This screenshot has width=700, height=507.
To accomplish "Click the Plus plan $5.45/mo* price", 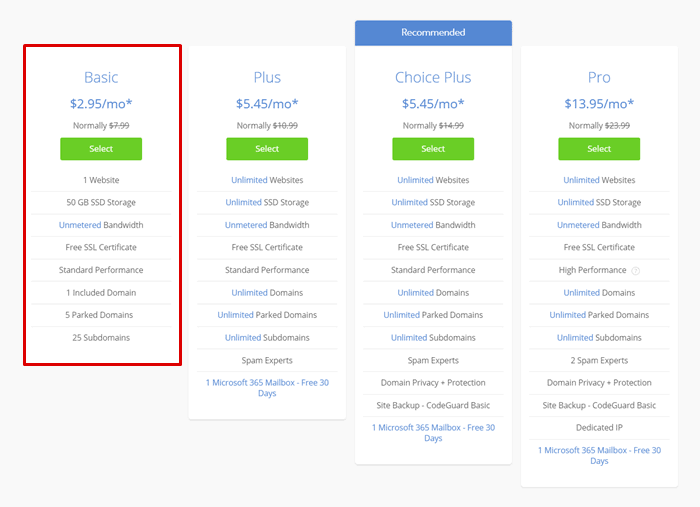I will (x=267, y=104).
